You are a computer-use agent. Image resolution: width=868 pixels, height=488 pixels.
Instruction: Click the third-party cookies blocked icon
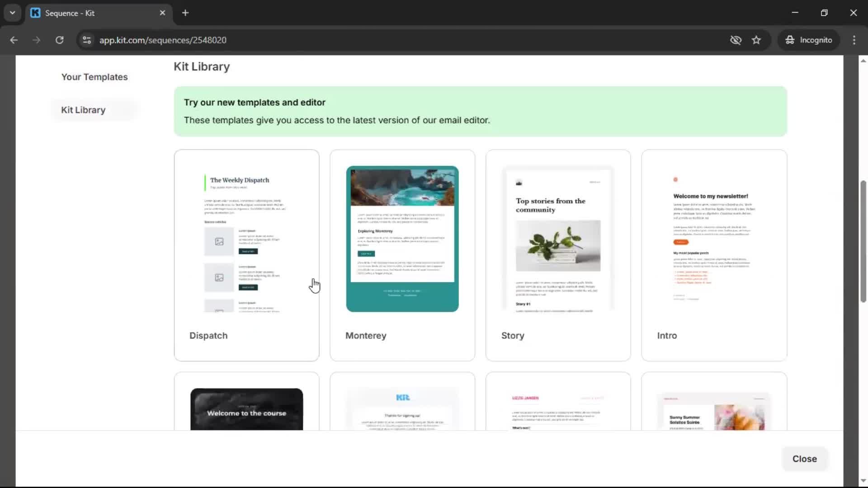point(736,40)
